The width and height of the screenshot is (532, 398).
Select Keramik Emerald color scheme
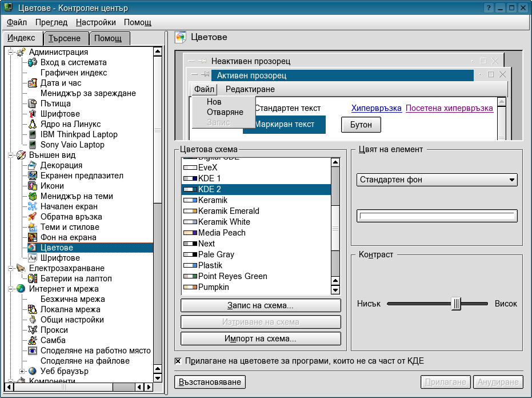tap(229, 211)
